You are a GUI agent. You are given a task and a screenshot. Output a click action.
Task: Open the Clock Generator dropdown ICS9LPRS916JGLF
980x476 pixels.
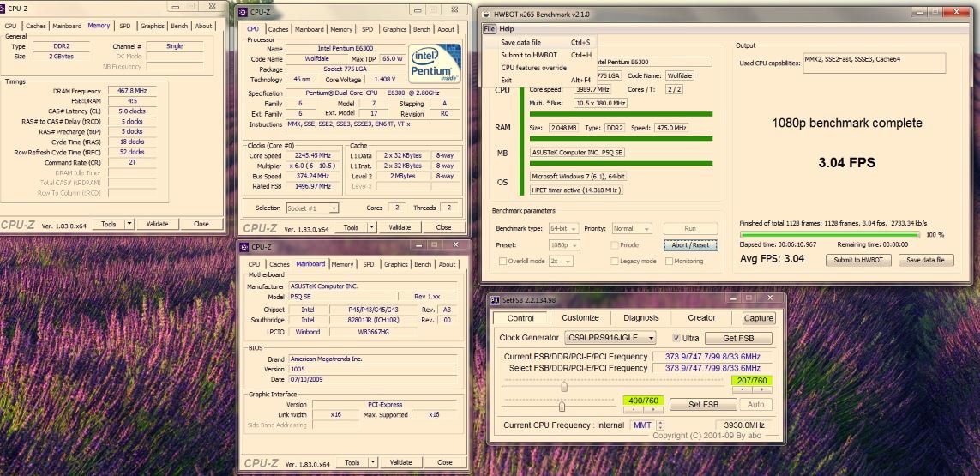pos(610,338)
